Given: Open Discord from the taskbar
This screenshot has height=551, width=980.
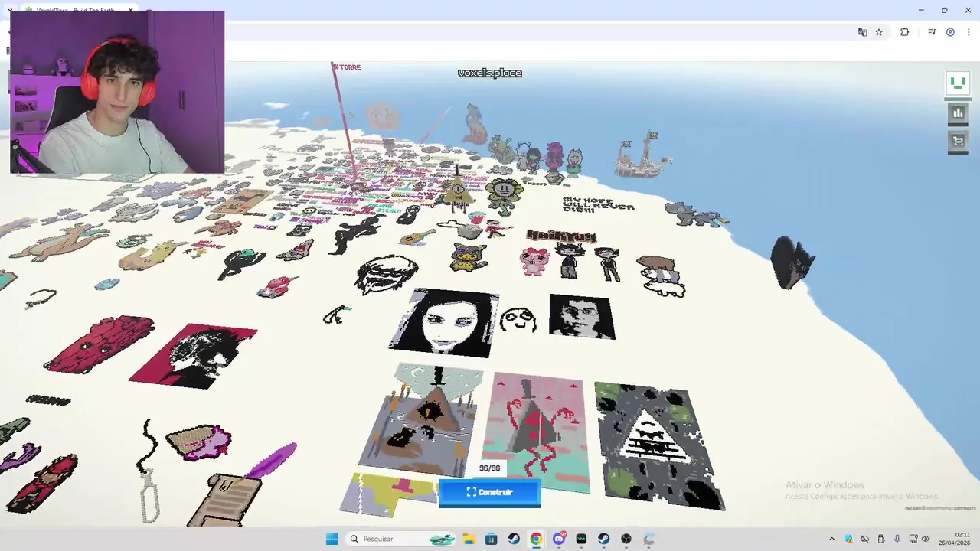Looking at the screenshot, I should 559,539.
